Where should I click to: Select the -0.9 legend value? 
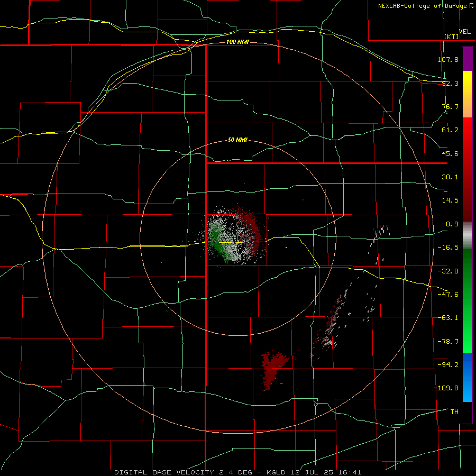(x=450, y=224)
